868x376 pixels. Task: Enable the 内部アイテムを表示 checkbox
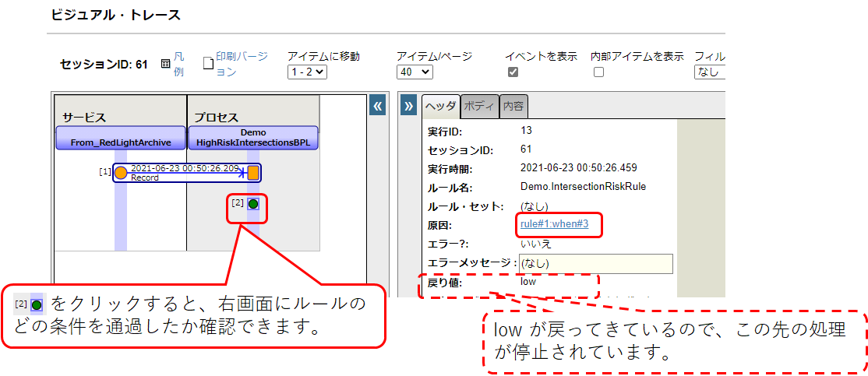[598, 72]
